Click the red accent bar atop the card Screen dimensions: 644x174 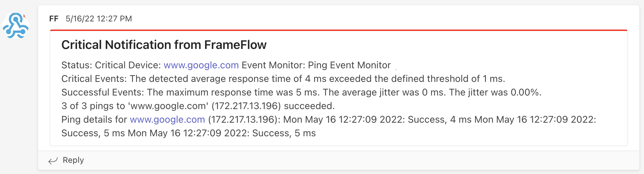339,30
